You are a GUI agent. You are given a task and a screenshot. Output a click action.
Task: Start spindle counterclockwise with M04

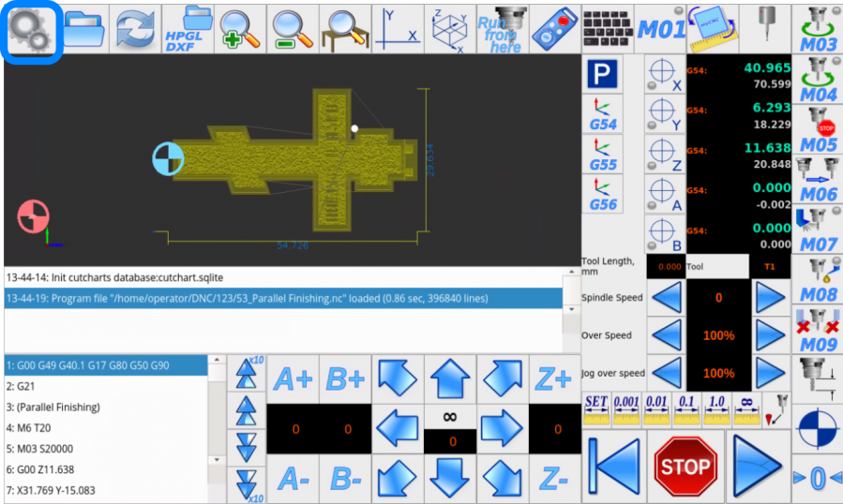point(818,79)
